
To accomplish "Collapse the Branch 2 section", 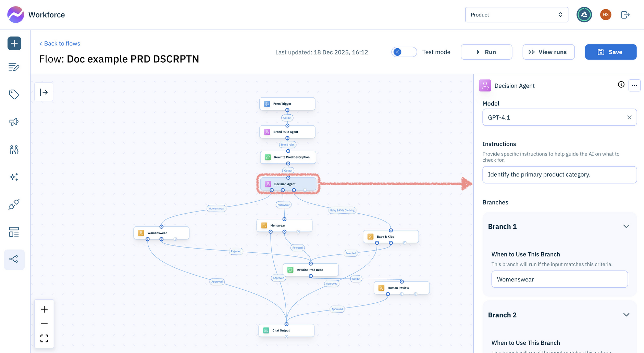I will coord(626,315).
